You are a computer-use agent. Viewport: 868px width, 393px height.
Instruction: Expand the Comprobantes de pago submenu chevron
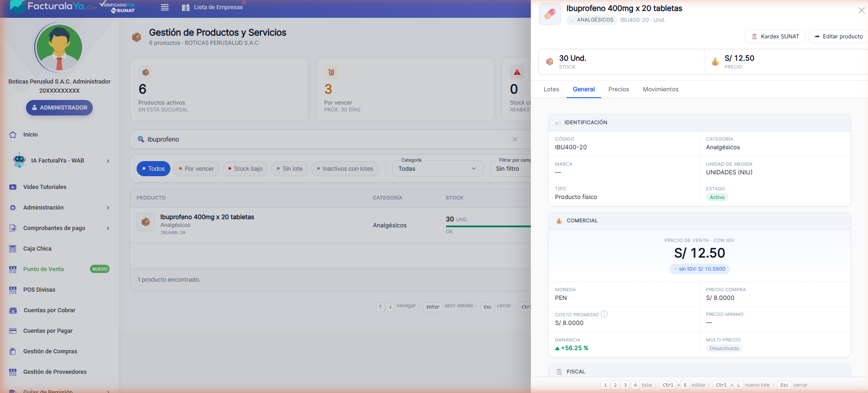108,228
